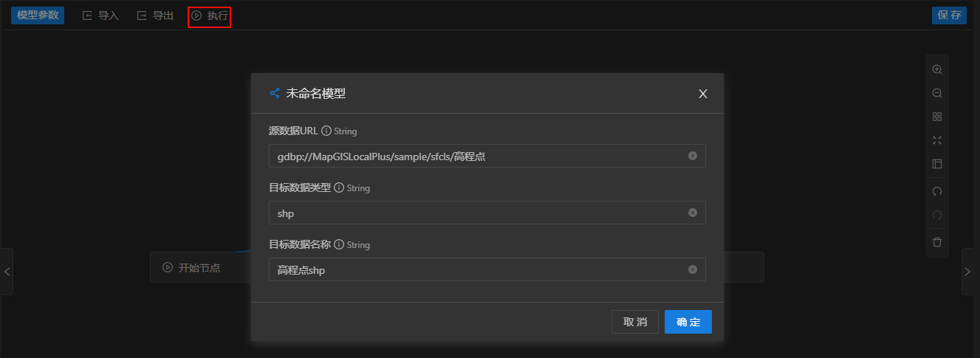
Task: Click the 目标数据名称 input field
Action: click(473, 270)
